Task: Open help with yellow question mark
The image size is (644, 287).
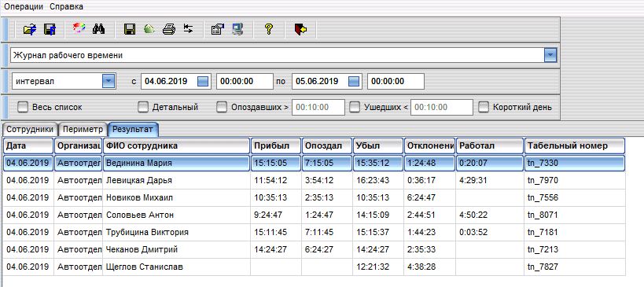Action: point(269,29)
